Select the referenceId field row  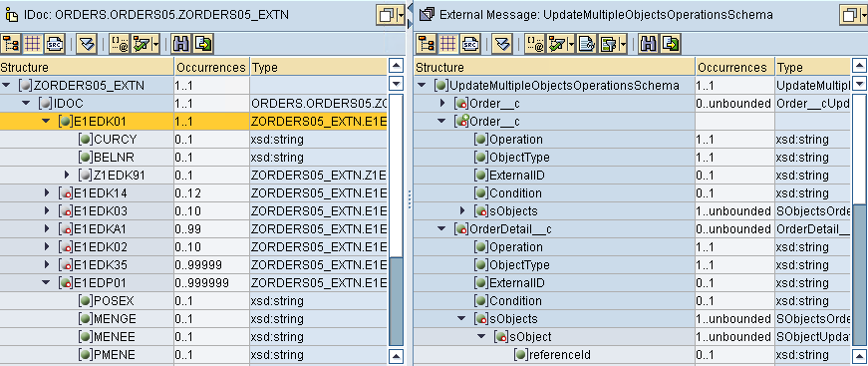click(632, 354)
